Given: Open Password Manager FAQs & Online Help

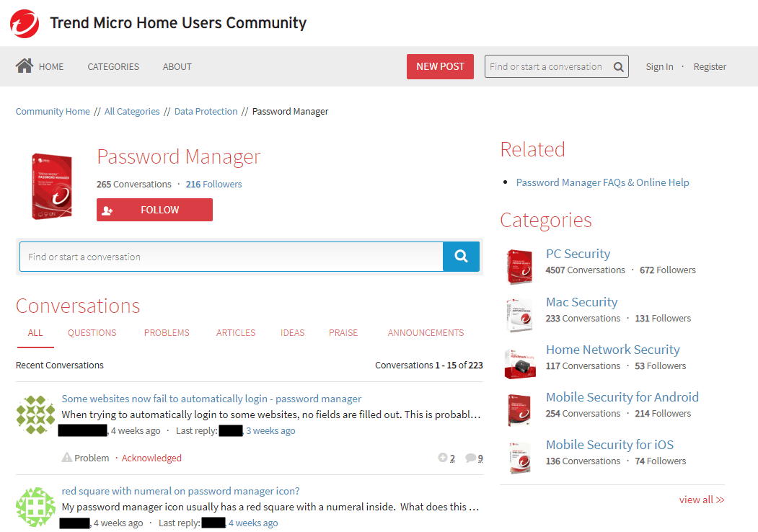Looking at the screenshot, I should point(602,182).
